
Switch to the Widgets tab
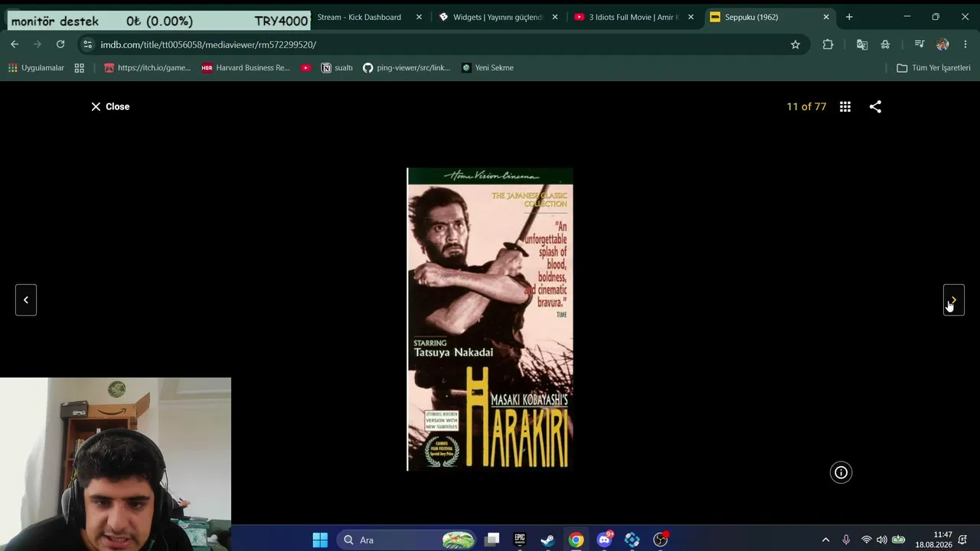[498, 17]
